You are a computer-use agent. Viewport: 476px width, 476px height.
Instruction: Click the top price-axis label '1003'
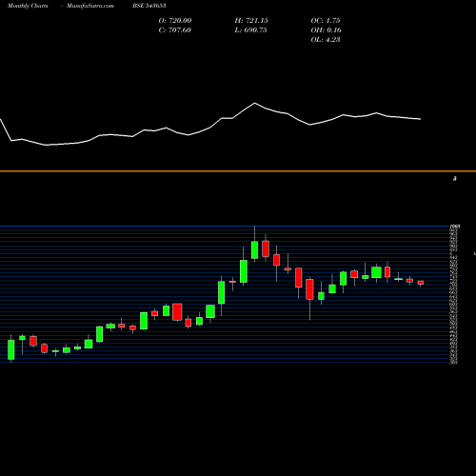click(455, 227)
